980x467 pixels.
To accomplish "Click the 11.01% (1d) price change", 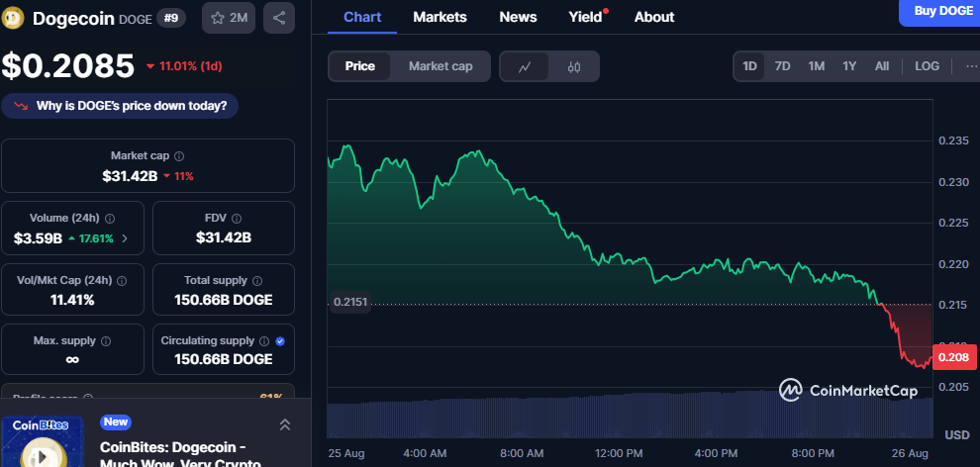I will pyautogui.click(x=184, y=66).
